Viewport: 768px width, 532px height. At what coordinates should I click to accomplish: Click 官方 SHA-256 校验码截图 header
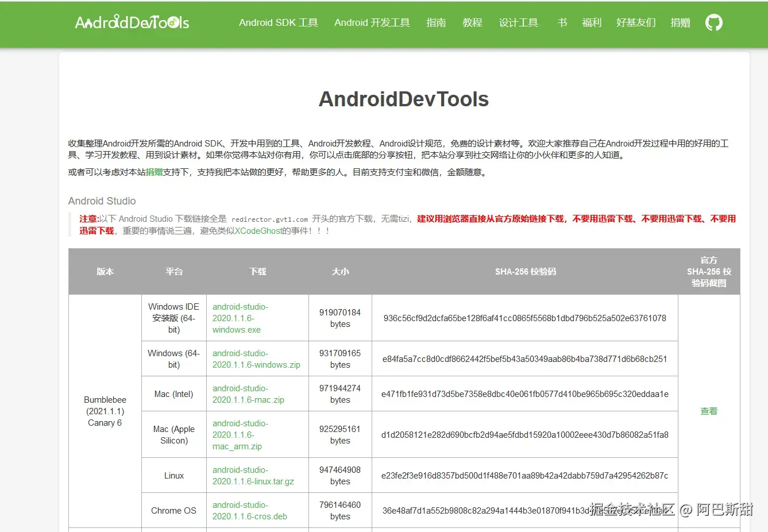[x=709, y=272]
